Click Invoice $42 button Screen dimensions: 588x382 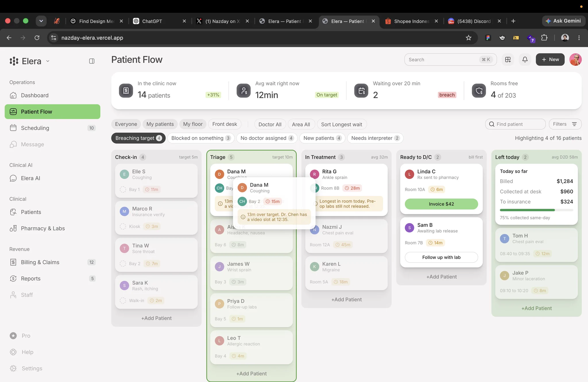441,204
